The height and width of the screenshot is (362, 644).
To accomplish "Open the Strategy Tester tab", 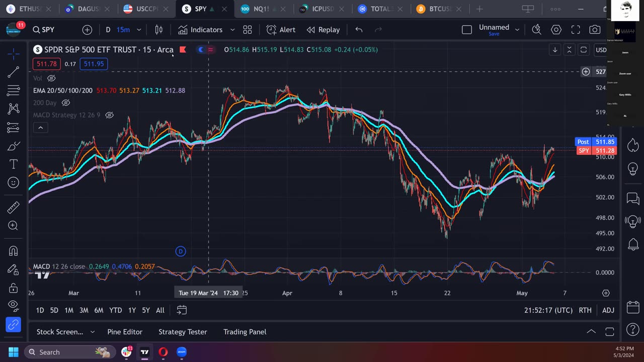I will (183, 332).
